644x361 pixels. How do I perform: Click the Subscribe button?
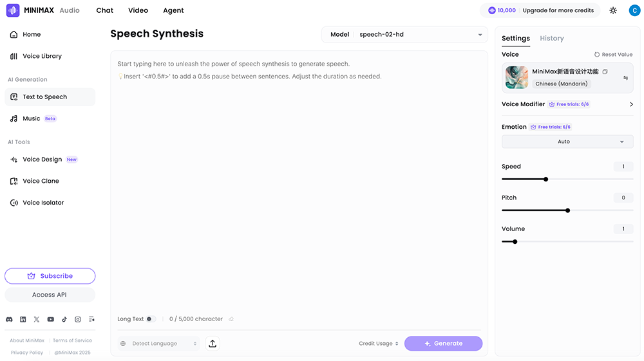pos(50,276)
